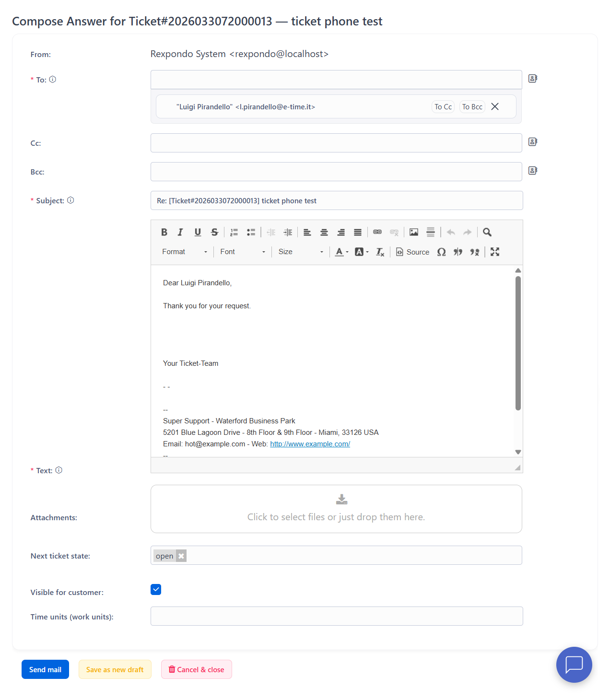
Task: Insert a numbered list
Action: coord(234,232)
